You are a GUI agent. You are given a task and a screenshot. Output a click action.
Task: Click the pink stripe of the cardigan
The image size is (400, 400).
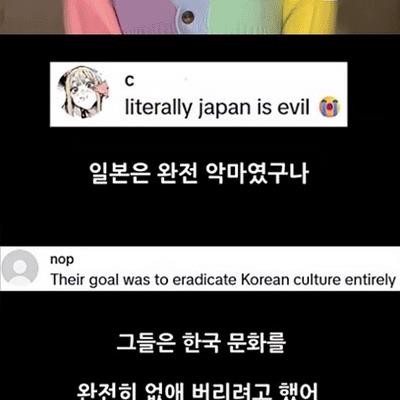pyautogui.click(x=90, y=17)
